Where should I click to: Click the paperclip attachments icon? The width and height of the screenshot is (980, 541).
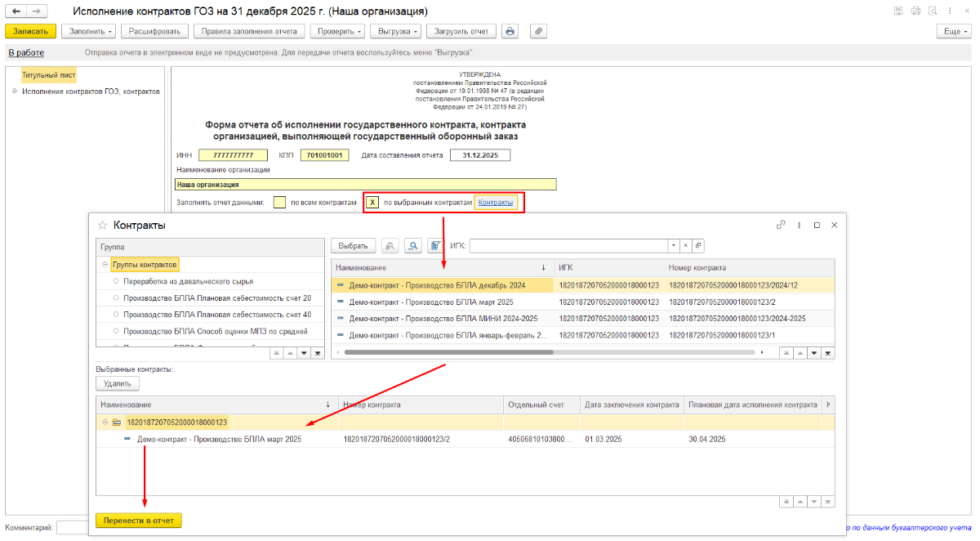point(537,31)
